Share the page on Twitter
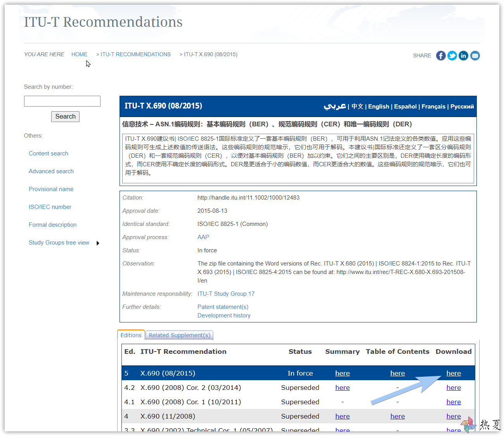Screen dimensions: 504x436 coord(452,55)
